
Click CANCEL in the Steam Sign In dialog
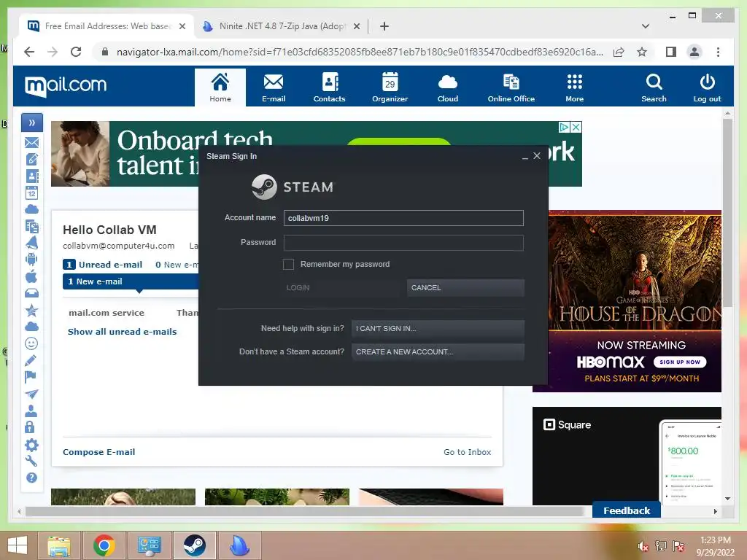(x=465, y=287)
